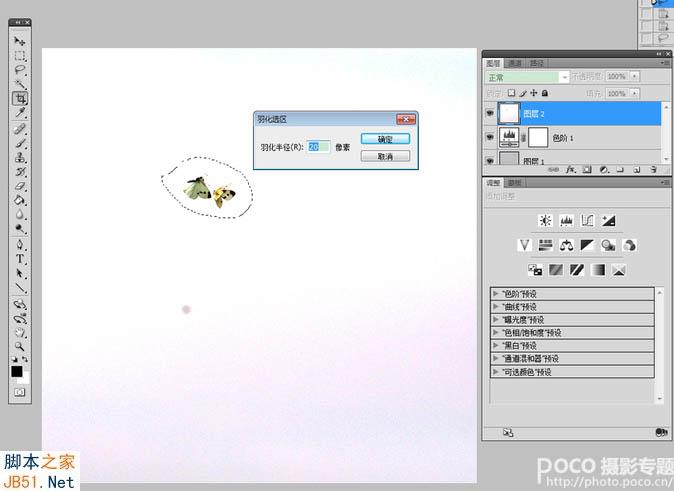Select the Paint Bucket tool
Screen dimensions: 674x491
pyautogui.click(x=20, y=200)
